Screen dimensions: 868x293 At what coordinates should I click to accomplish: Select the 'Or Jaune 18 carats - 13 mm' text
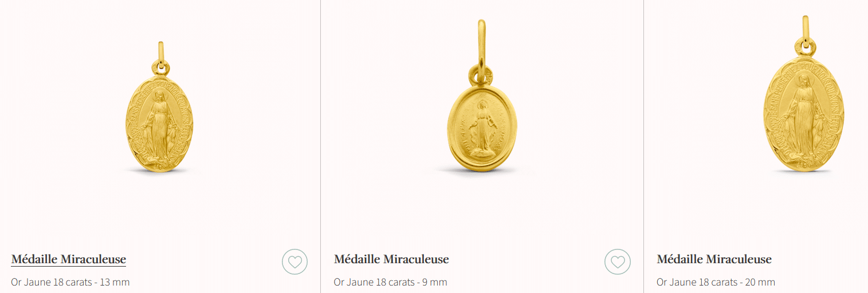tap(70, 282)
